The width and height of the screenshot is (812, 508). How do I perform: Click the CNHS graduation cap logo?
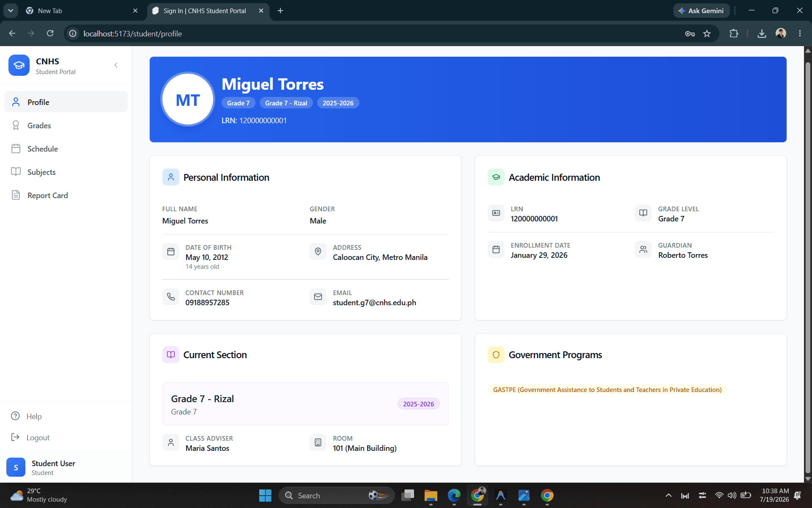19,65
